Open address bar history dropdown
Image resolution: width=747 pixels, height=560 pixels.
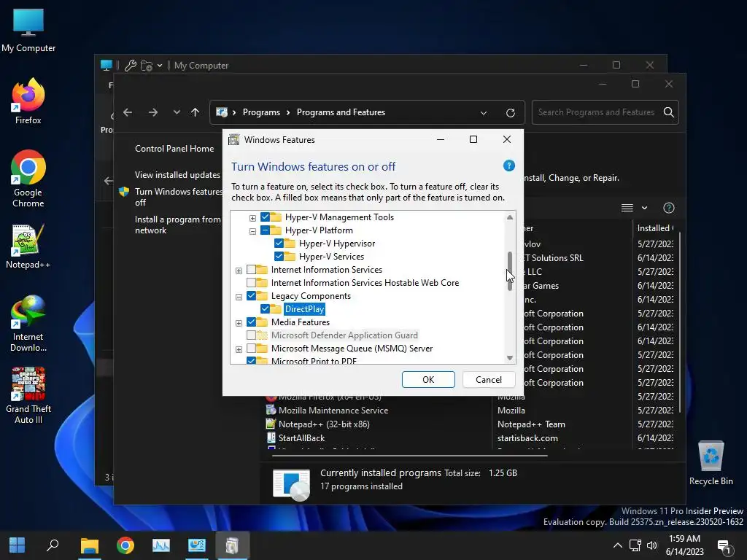coord(484,113)
